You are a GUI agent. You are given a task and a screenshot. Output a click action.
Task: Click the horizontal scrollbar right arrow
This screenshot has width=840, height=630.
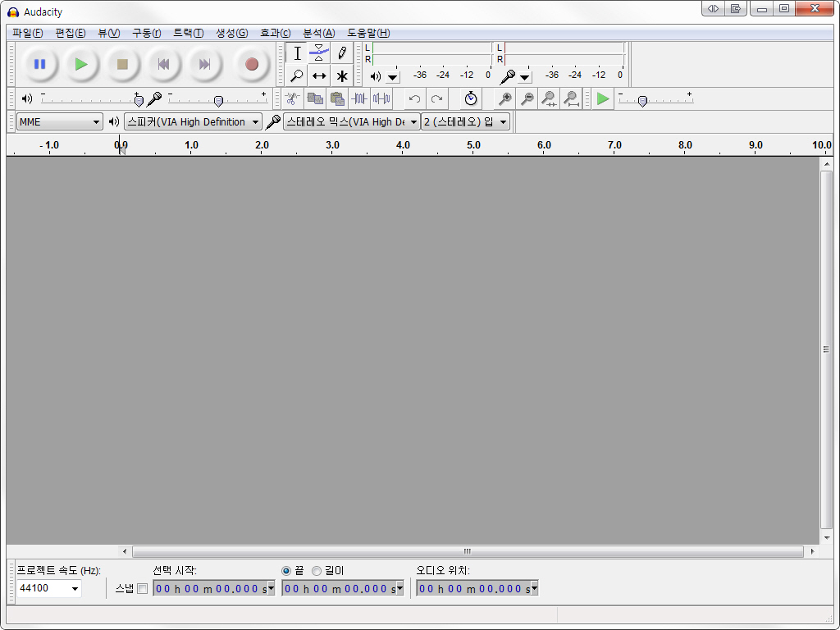(812, 551)
